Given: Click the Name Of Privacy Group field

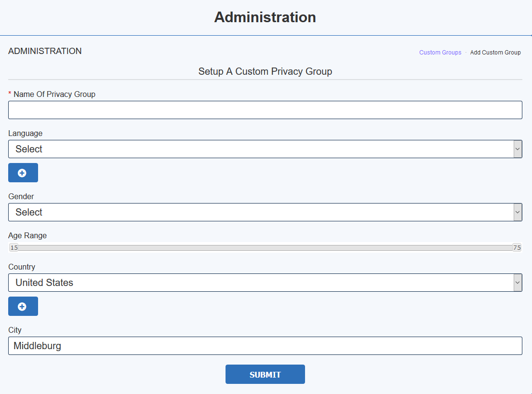Looking at the screenshot, I should [x=265, y=110].
